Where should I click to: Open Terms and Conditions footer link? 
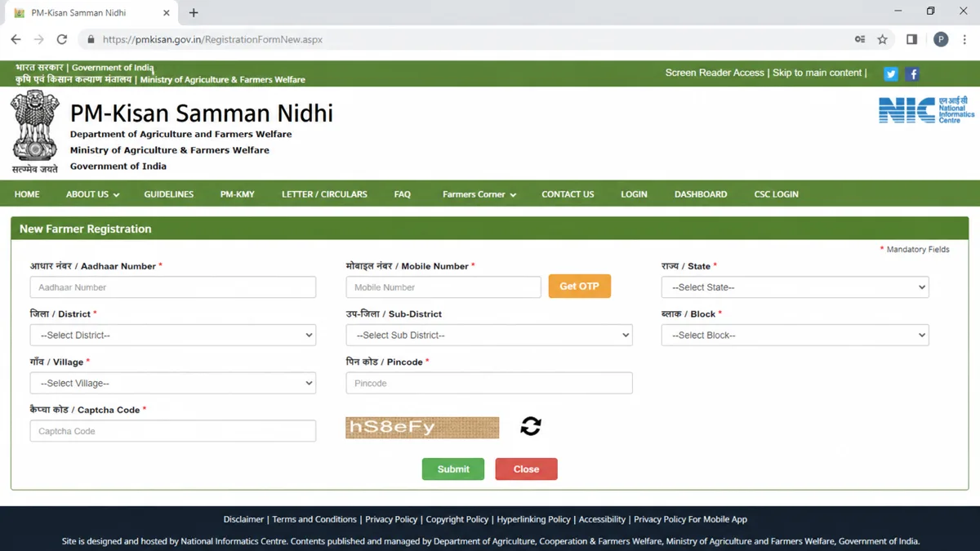314,519
